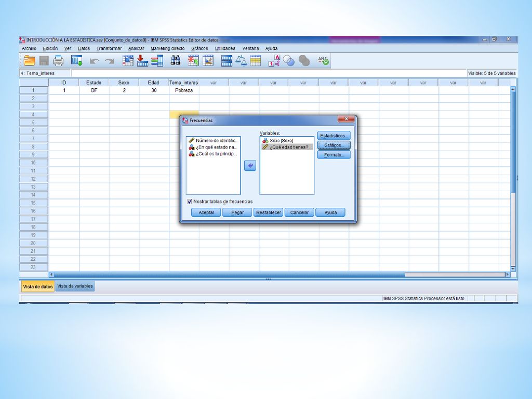The height and width of the screenshot is (399, 532).
Task: Weight cases scale icon
Action: pyautogui.click(x=241, y=61)
